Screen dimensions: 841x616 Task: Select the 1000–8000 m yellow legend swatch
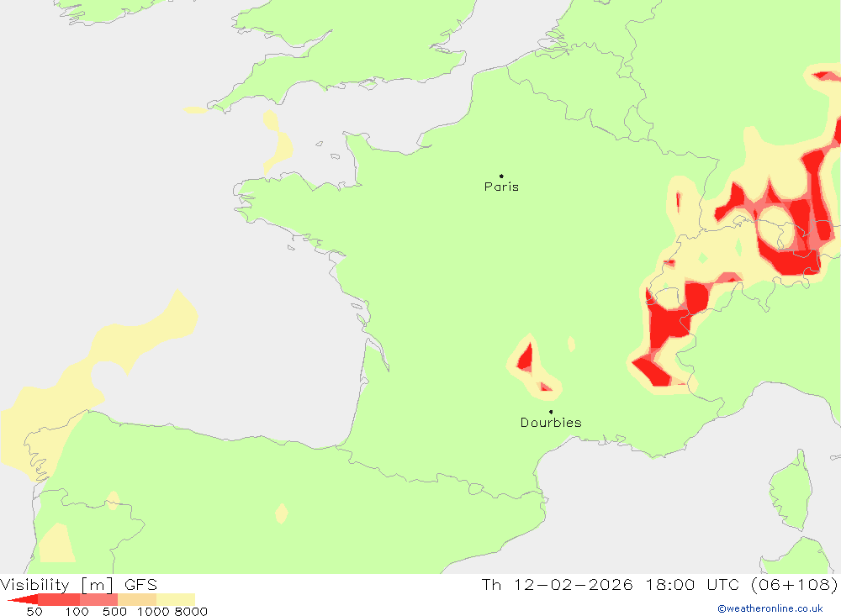[x=176, y=599]
